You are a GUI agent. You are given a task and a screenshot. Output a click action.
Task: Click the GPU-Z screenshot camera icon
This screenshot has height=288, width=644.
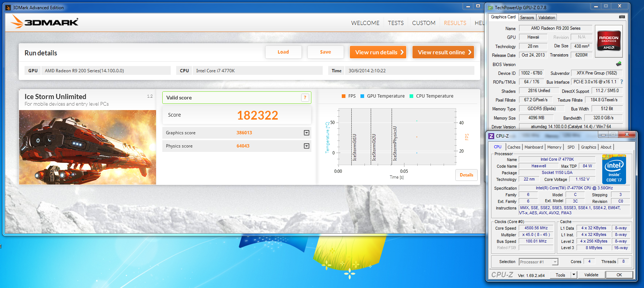622,17
